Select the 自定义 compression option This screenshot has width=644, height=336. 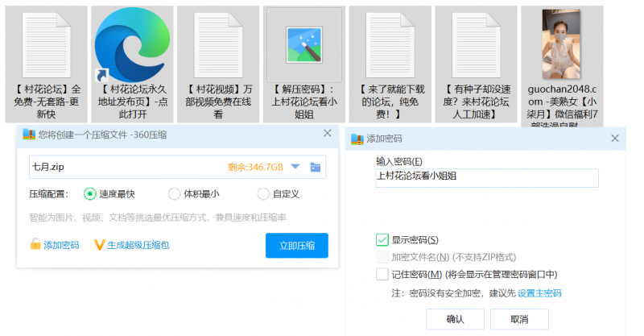(262, 193)
